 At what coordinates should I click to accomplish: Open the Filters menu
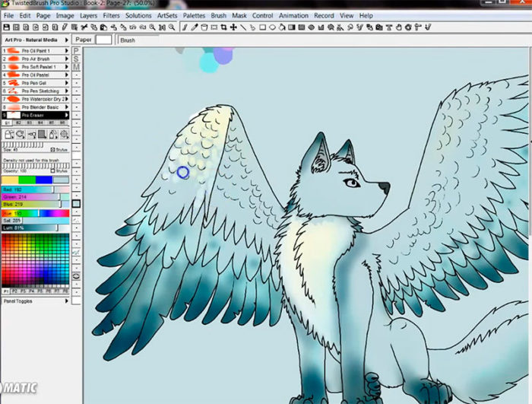111,16
